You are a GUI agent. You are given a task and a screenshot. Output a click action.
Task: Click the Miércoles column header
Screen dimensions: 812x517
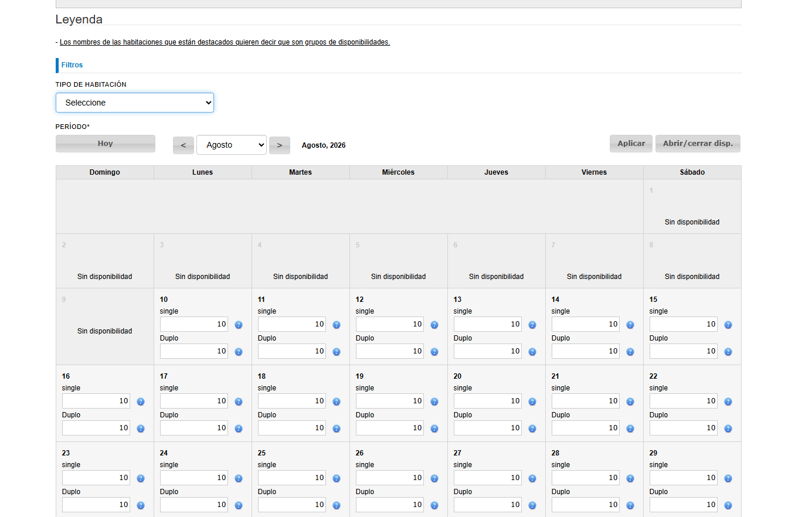click(x=399, y=172)
